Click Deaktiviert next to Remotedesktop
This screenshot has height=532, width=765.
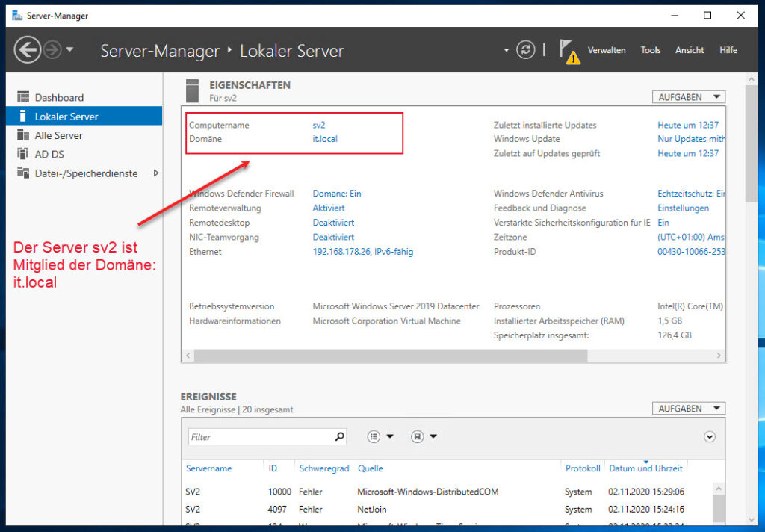click(x=333, y=223)
